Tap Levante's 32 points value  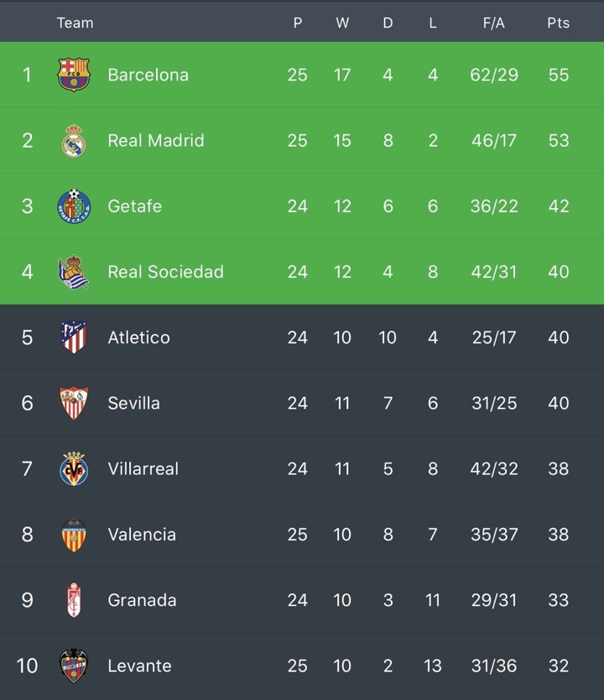pyautogui.click(x=558, y=666)
